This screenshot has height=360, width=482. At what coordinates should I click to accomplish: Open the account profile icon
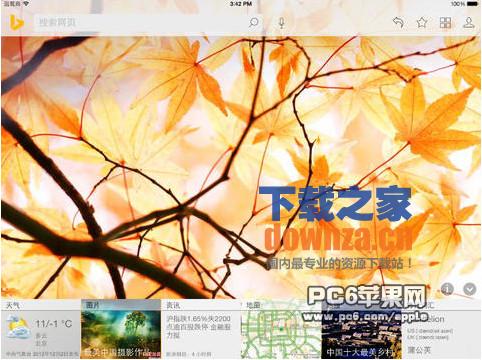click(x=469, y=23)
